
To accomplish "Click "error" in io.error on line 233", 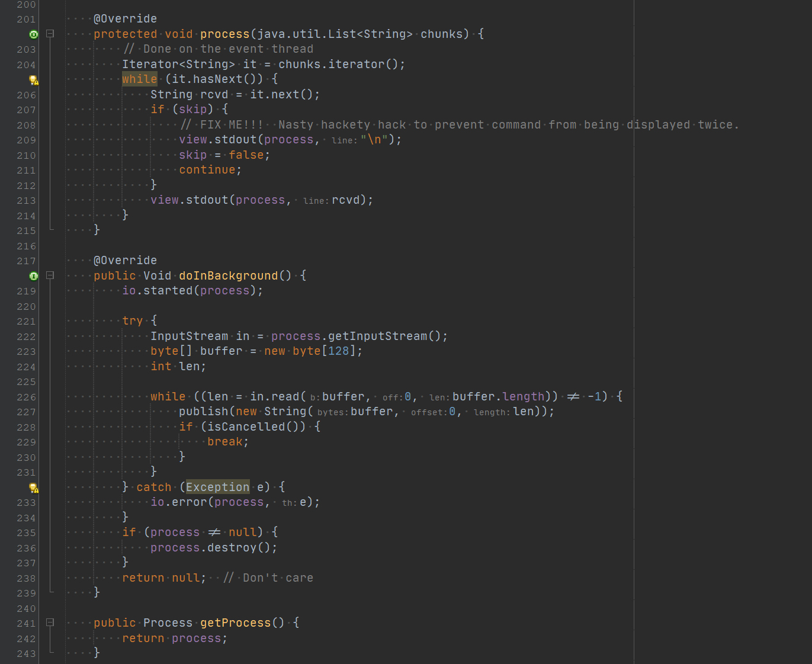I will [x=190, y=502].
